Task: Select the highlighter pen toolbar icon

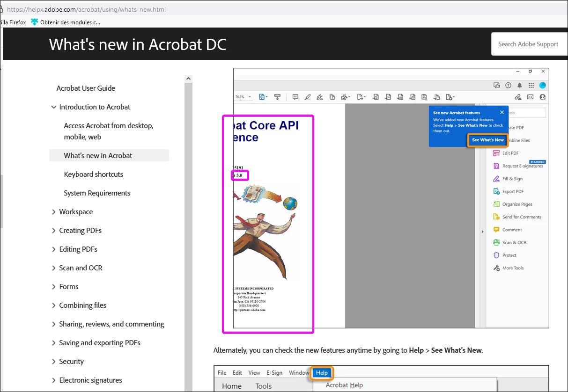Action: click(307, 97)
